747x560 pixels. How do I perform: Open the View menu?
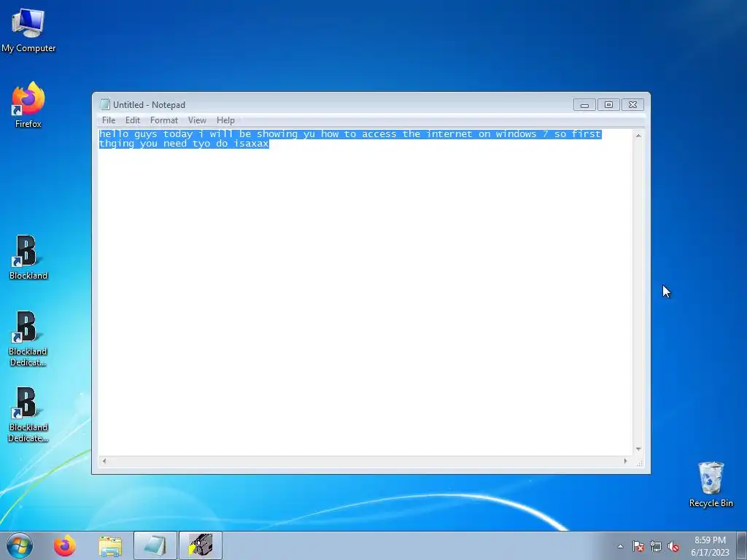coord(197,120)
